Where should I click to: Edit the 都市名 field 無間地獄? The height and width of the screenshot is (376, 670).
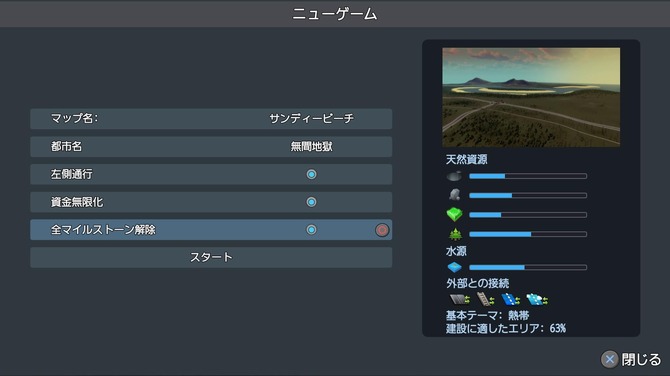211,147
